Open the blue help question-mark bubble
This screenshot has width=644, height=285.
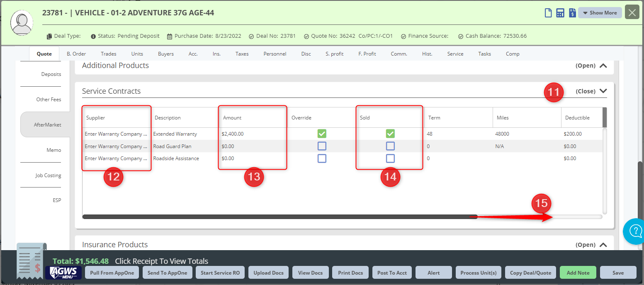(x=635, y=231)
